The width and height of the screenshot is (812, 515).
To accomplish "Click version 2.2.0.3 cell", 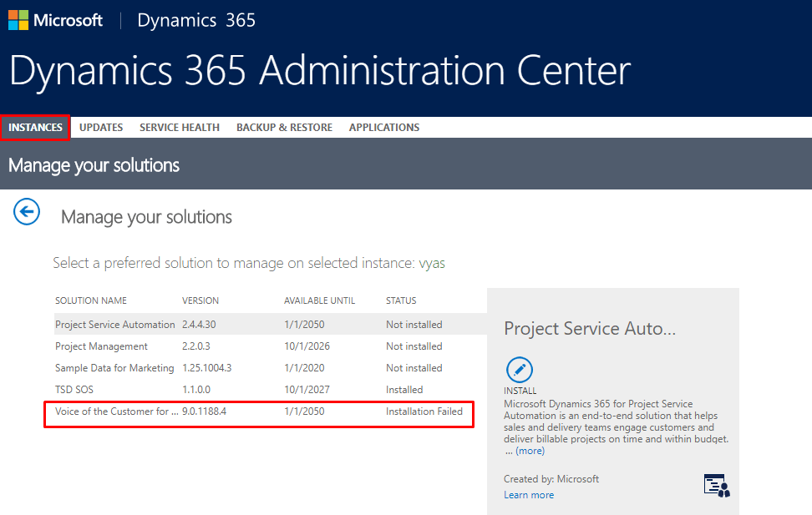I will (x=195, y=346).
